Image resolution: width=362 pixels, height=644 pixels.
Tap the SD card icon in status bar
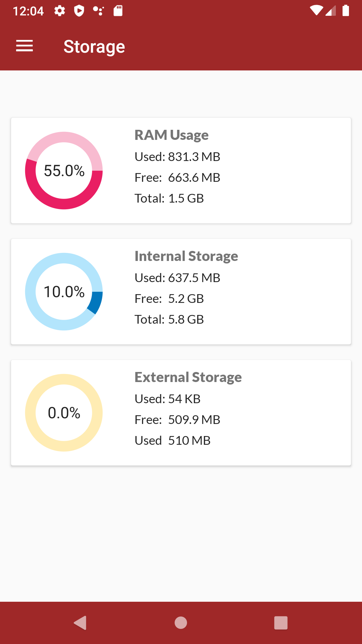pyautogui.click(x=118, y=11)
